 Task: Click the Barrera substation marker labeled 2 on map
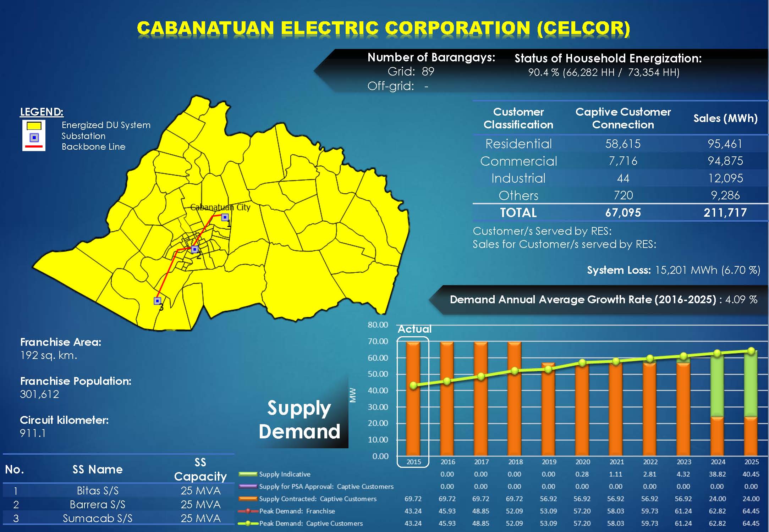point(194,249)
